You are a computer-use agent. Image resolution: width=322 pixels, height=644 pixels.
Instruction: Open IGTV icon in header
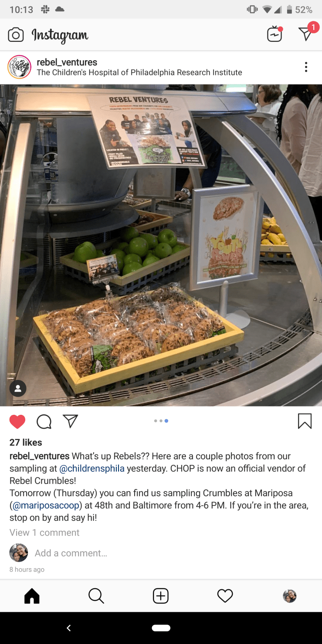(x=275, y=34)
